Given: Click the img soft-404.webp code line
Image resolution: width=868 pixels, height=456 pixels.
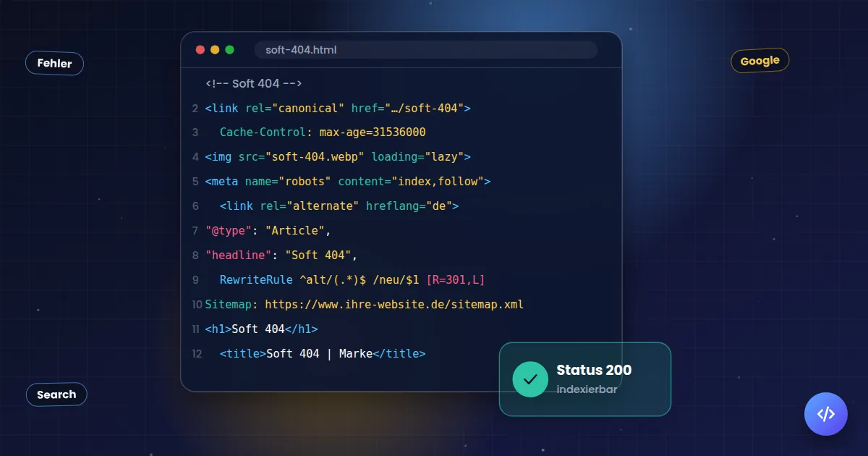Looking at the screenshot, I should [338, 157].
